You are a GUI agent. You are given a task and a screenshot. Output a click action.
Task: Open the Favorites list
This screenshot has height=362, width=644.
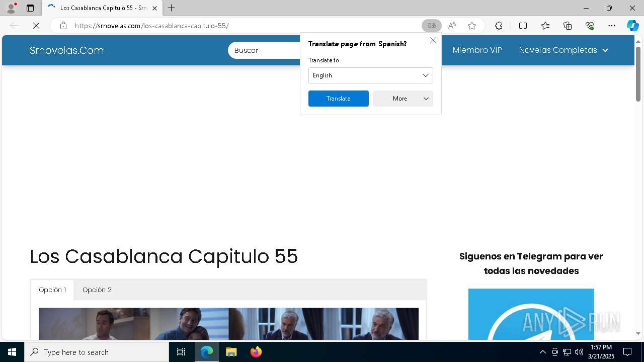[545, 26]
